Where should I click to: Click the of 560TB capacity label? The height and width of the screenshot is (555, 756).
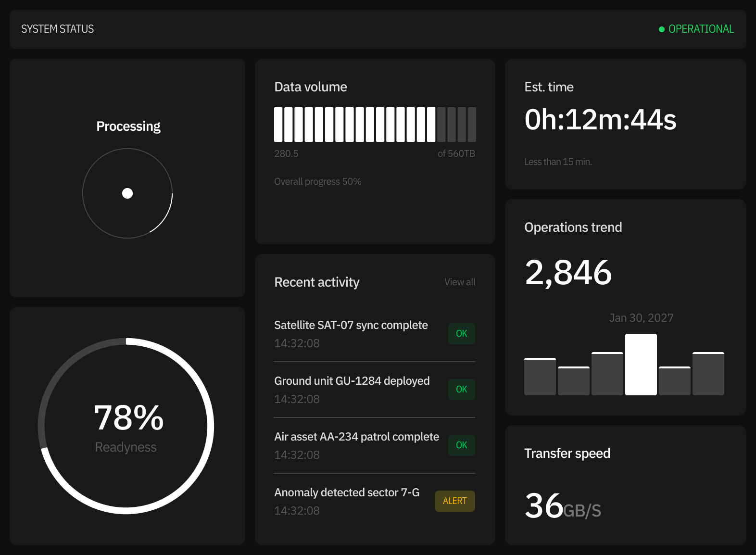pyautogui.click(x=456, y=153)
